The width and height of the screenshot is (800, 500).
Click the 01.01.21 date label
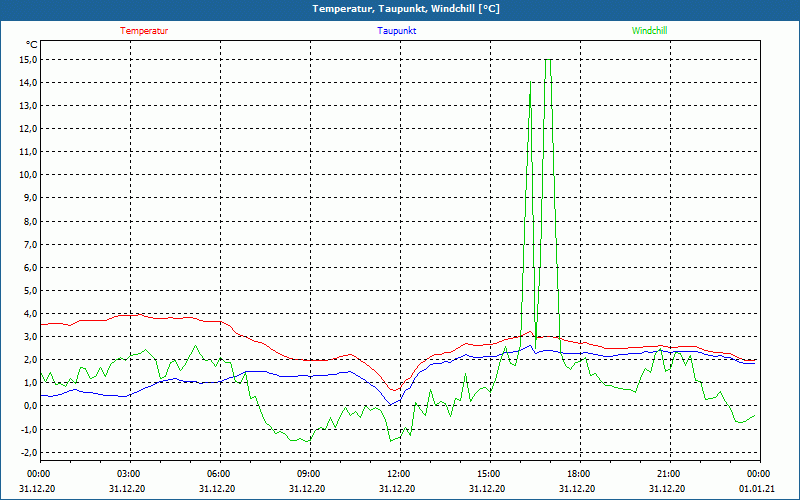click(x=756, y=488)
